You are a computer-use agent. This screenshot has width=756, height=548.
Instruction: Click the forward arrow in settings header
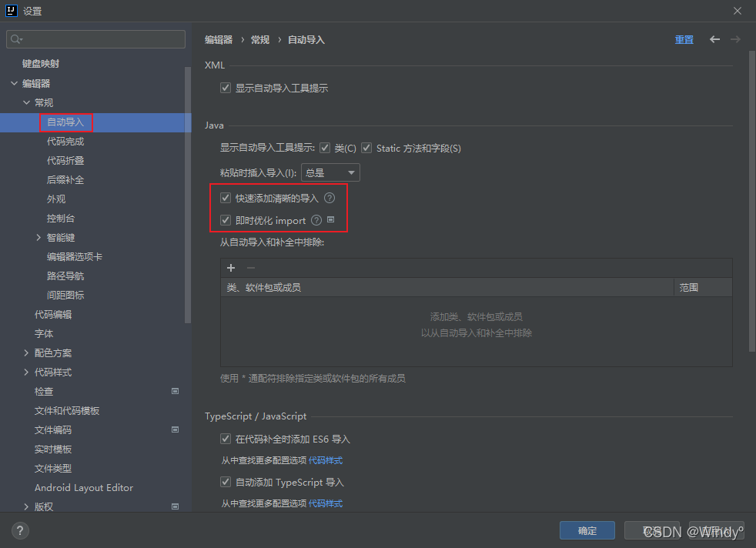[x=735, y=39]
